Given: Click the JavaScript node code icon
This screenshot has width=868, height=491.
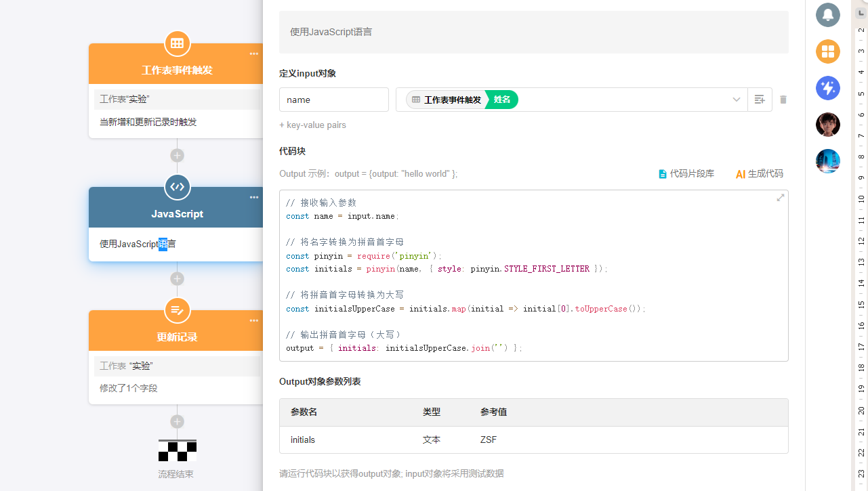Looking at the screenshot, I should [178, 187].
